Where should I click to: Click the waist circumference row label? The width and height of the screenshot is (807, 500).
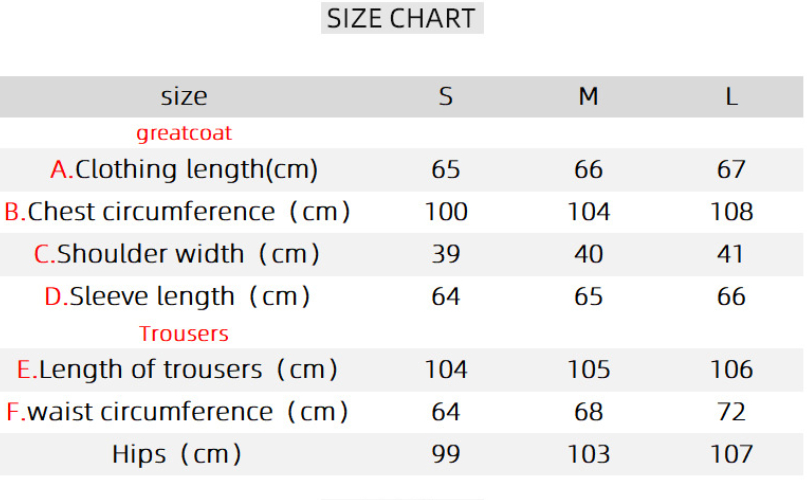click(178, 412)
